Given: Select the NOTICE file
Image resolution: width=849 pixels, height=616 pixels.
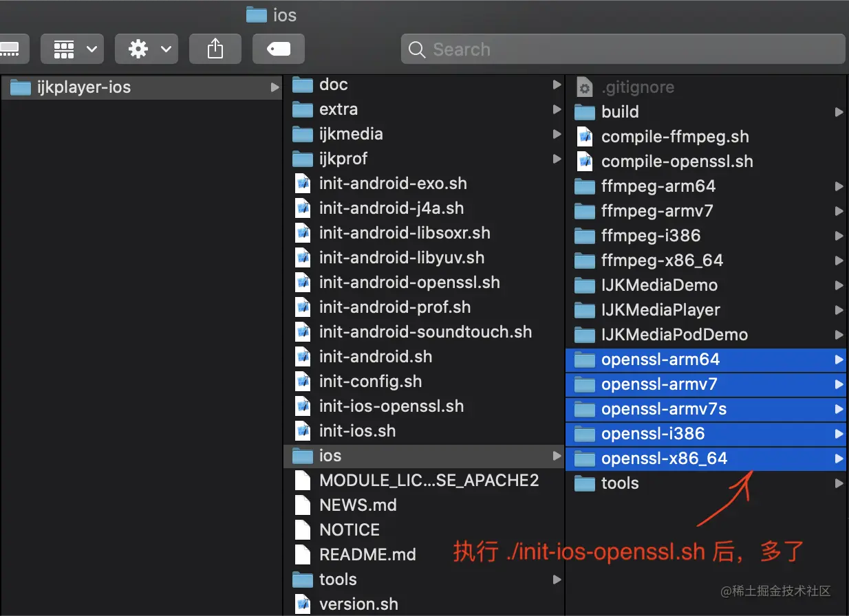Looking at the screenshot, I should 424,530.
